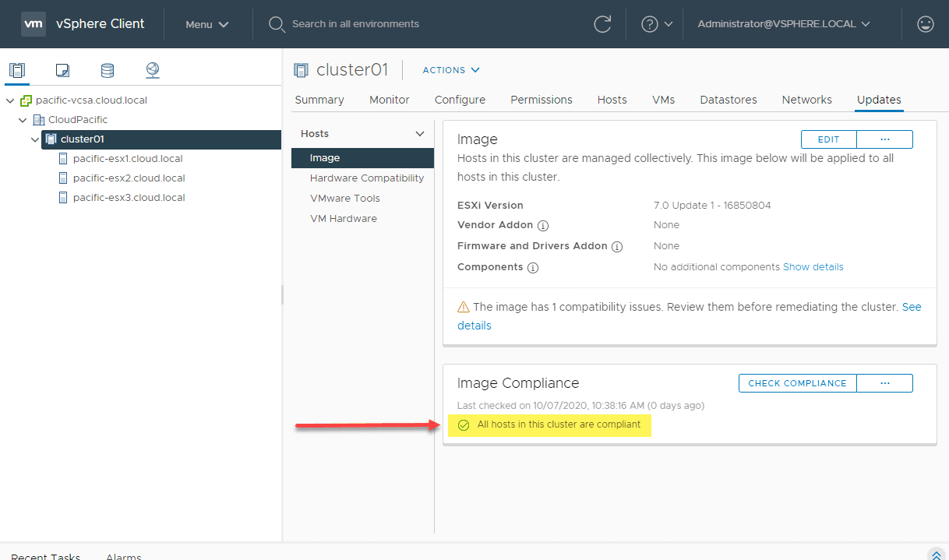Click the smiley feedback icon
Screen dimensions: 949x560
tap(926, 24)
